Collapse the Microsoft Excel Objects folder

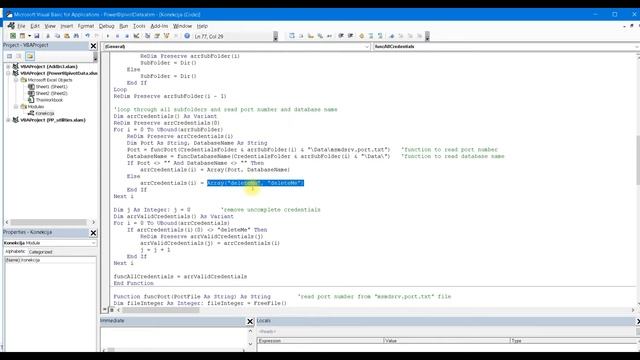[x=16, y=80]
